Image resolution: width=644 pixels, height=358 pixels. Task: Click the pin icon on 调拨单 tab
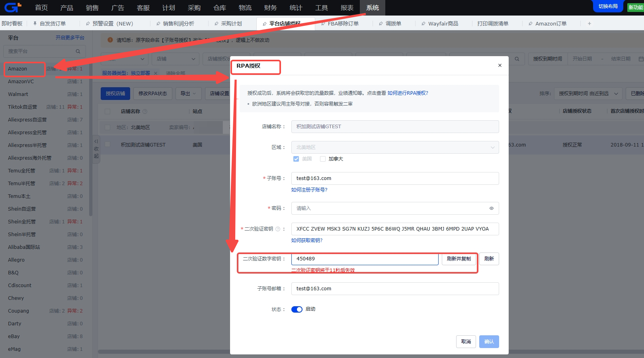[x=381, y=23]
